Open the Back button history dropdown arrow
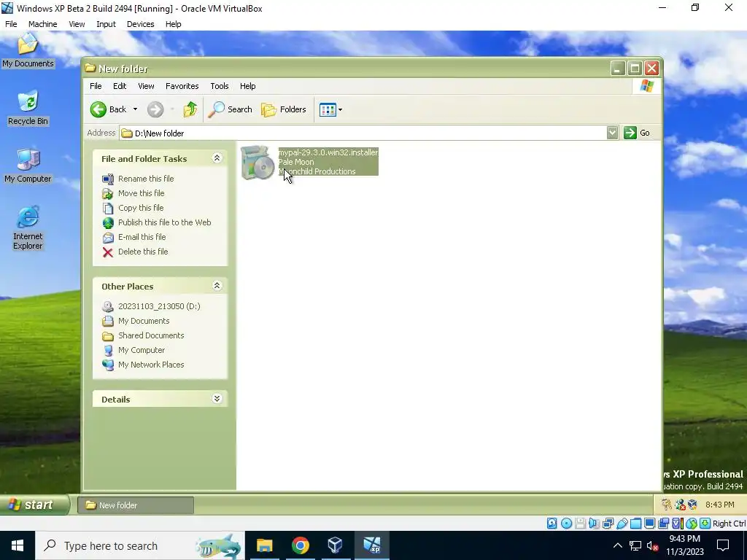The height and width of the screenshot is (560, 747). pos(135,109)
